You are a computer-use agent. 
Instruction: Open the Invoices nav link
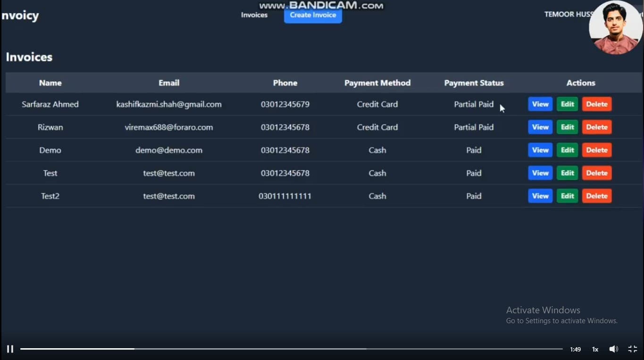pos(254,15)
